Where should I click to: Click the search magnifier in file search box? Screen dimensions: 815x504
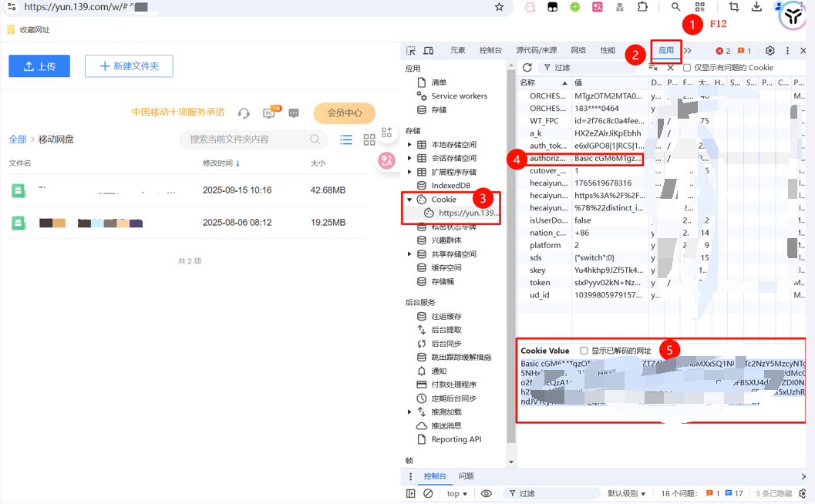click(315, 139)
